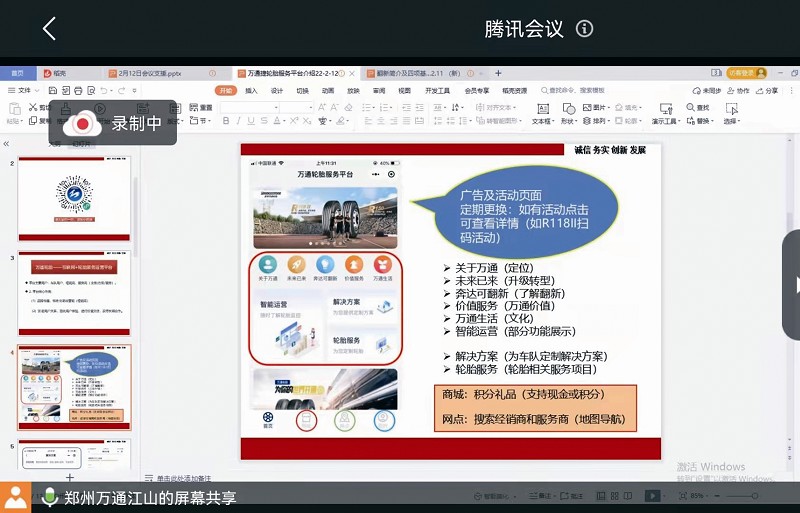Click the 首页 home icon at phone bottom
Viewport: 800px width, 513px height.
tap(268, 420)
